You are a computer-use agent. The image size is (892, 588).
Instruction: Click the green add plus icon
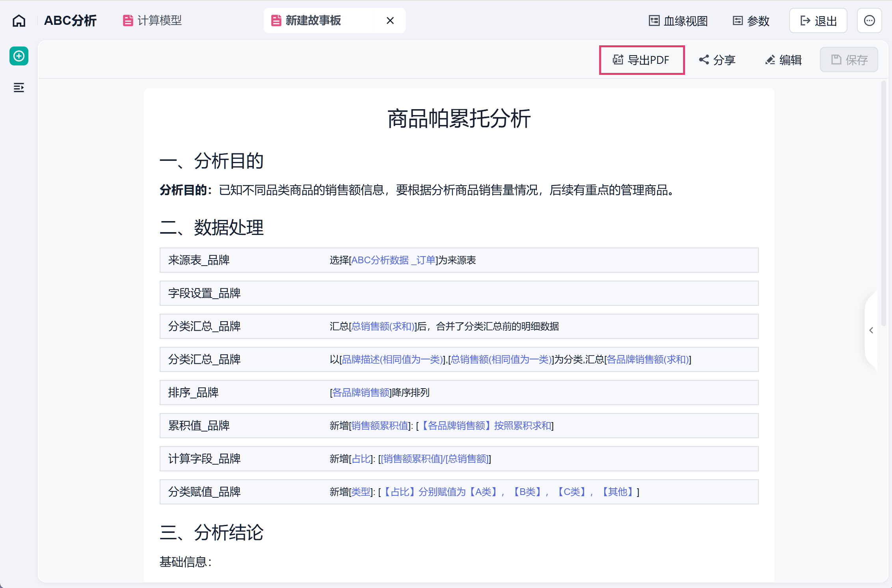19,56
